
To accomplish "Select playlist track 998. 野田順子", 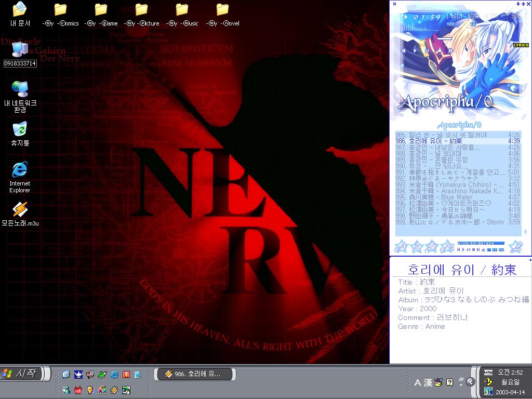I will [x=458, y=216].
